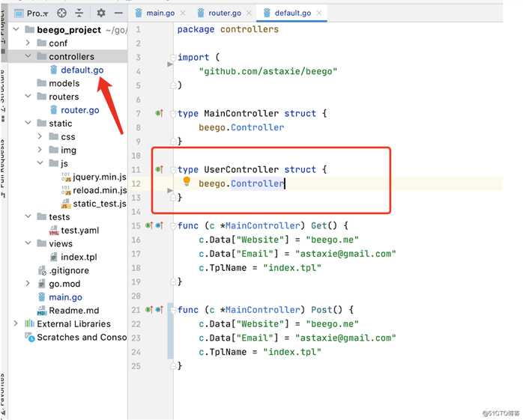Click the gutter marker on MainController line 7
The image size is (523, 420).
tap(159, 113)
